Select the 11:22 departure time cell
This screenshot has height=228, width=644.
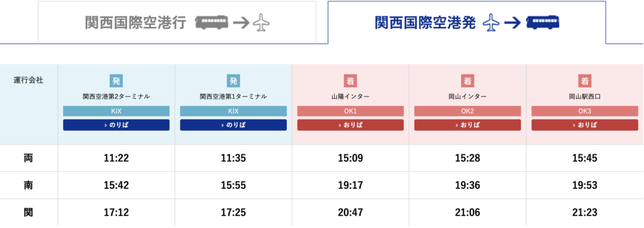tap(116, 158)
